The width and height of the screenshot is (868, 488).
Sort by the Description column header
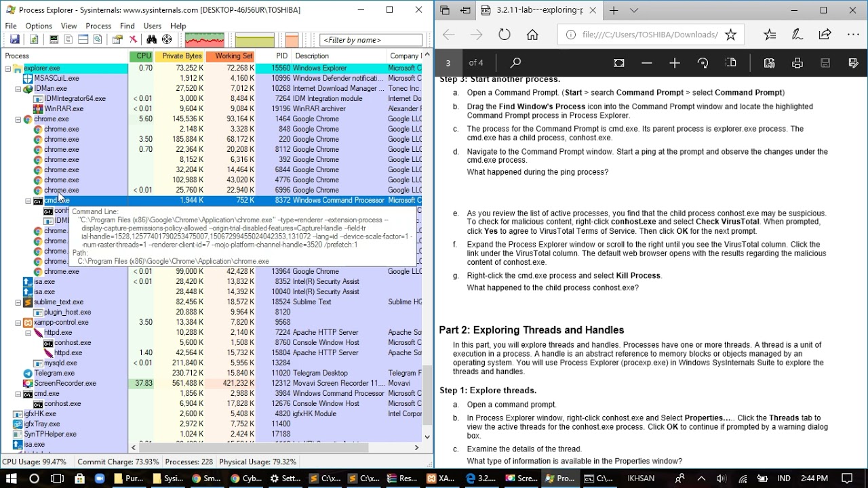(339, 56)
